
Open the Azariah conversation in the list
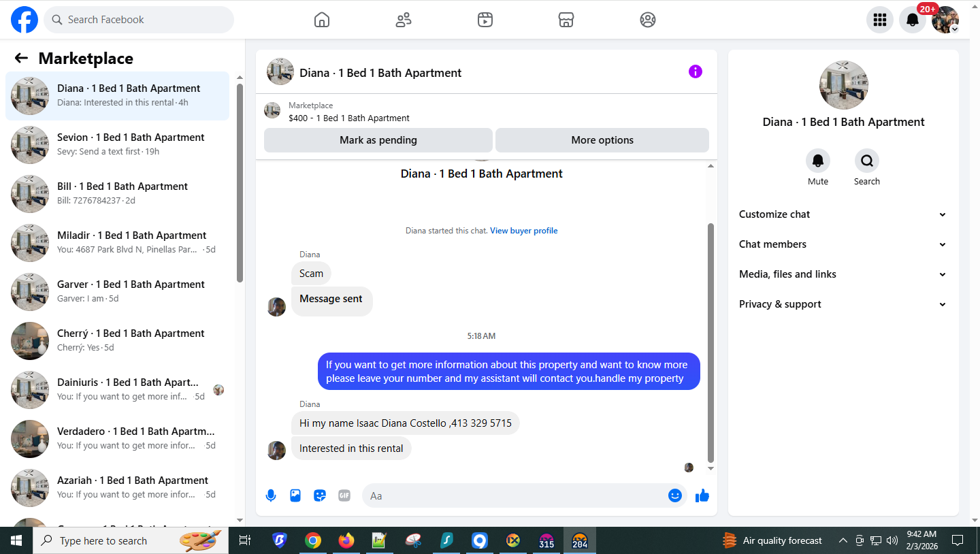[118, 488]
